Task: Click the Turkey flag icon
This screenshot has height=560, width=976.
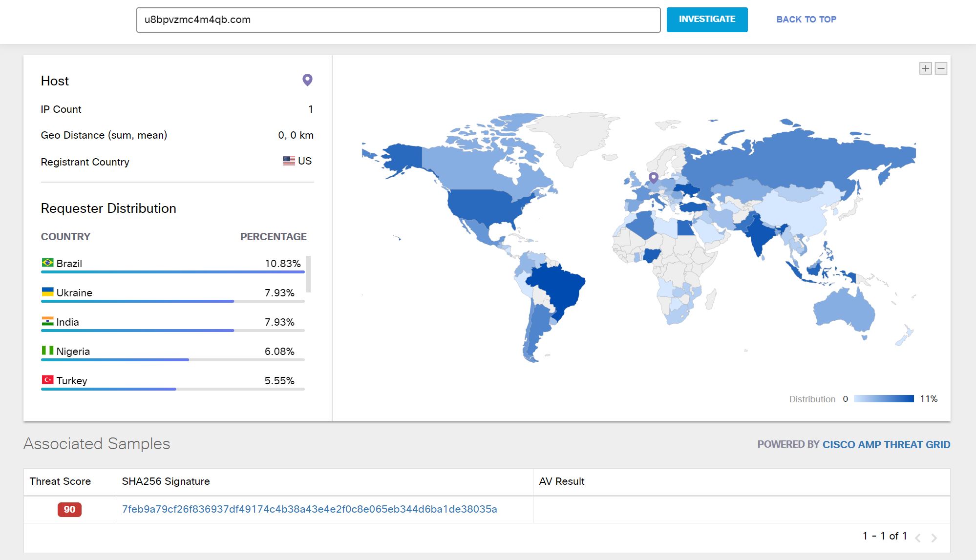Action: pyautogui.click(x=47, y=380)
